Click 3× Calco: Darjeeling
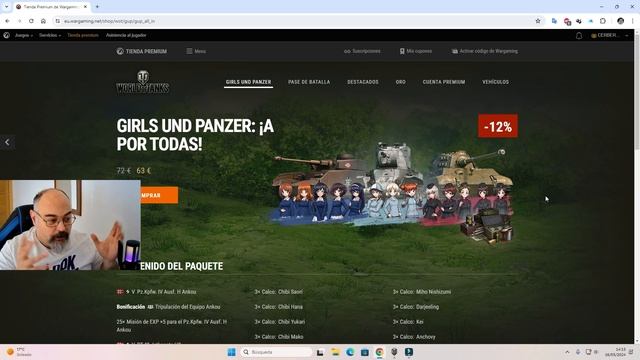This screenshot has height=360, width=640. point(416,307)
